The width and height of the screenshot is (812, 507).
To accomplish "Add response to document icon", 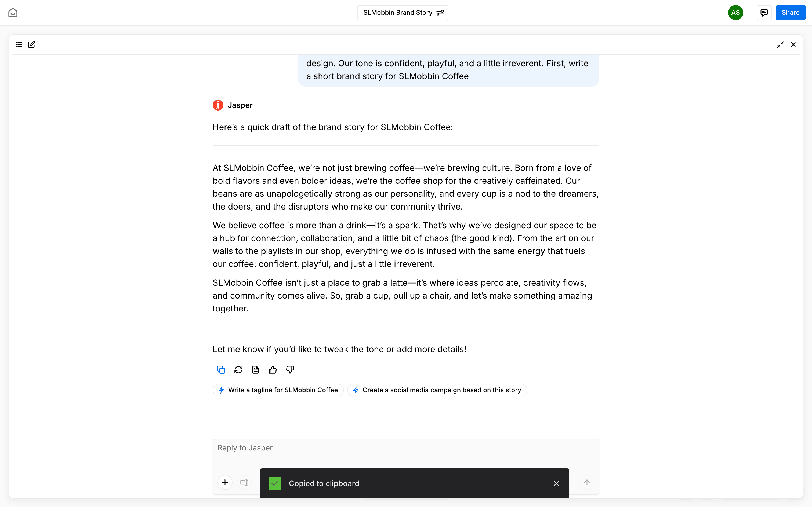I will 256,370.
